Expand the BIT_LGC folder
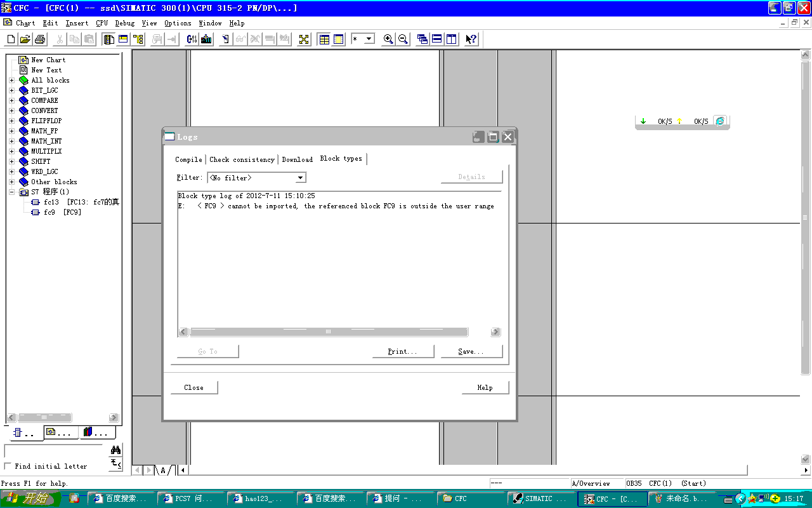This screenshot has height=508, width=812. click(x=11, y=90)
